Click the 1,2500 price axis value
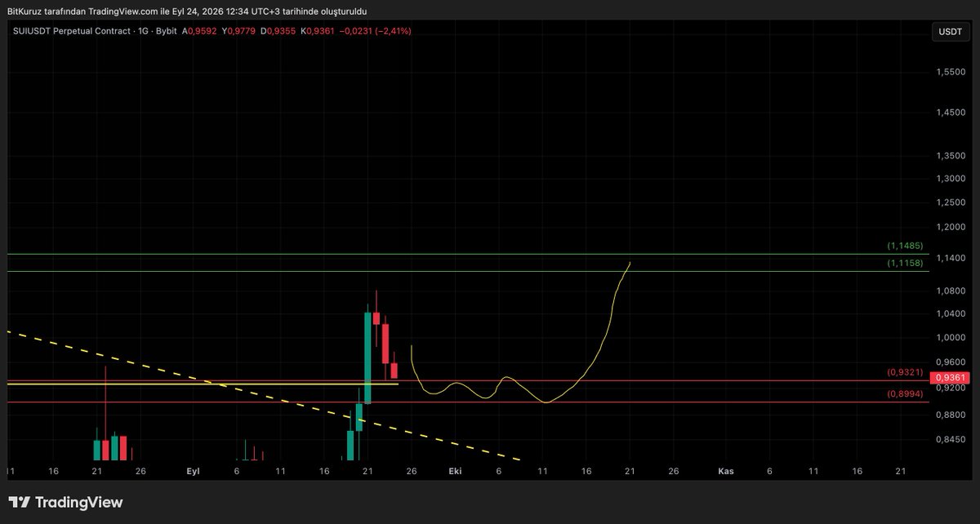The width and height of the screenshot is (980, 524). tap(951, 202)
